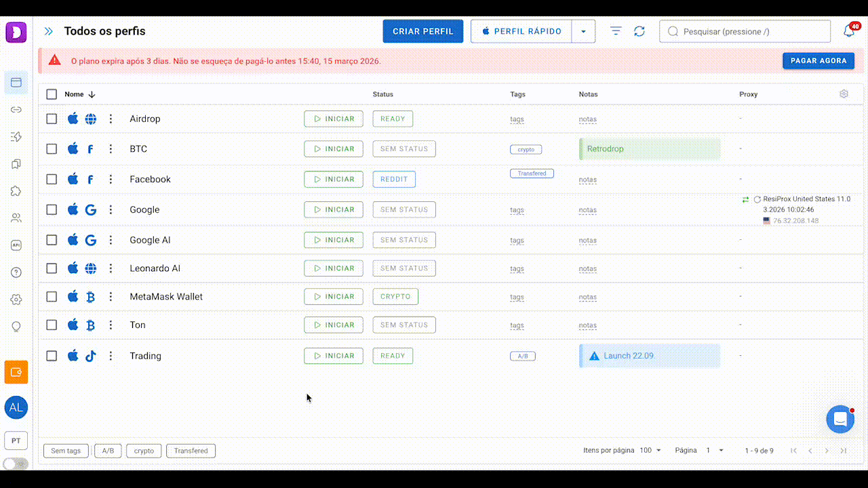
Task: Open the items per page dropdown
Action: point(650,451)
